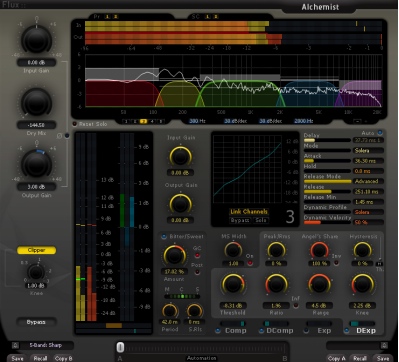This screenshot has height=362, width=399.
Task: Toggle the yellow Clipper button
Action: (x=36, y=250)
